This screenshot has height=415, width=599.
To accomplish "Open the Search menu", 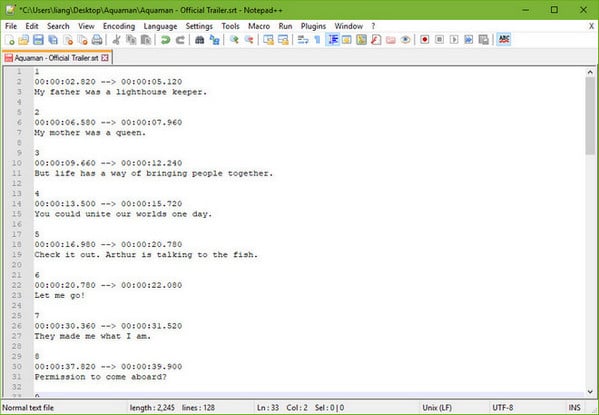I will coord(58,26).
